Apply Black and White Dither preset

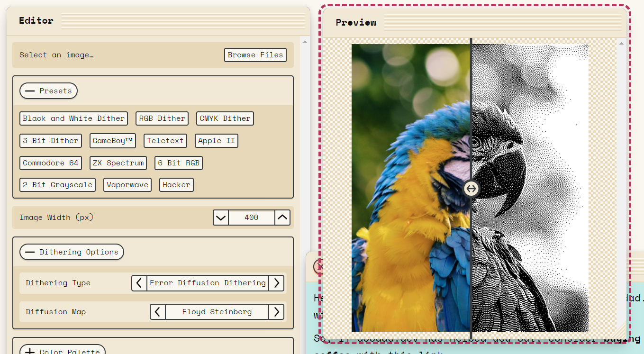pyautogui.click(x=74, y=118)
